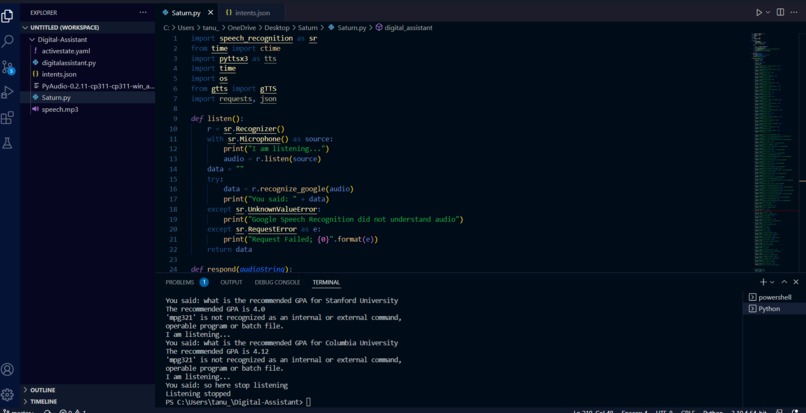Maximize the terminal panel with caret

(784, 282)
